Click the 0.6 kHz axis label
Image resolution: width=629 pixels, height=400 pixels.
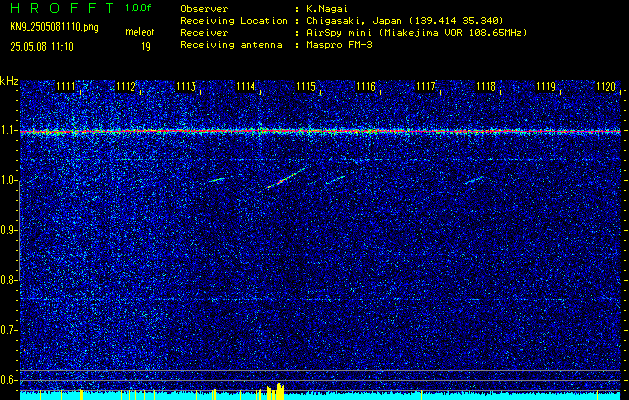(8, 380)
